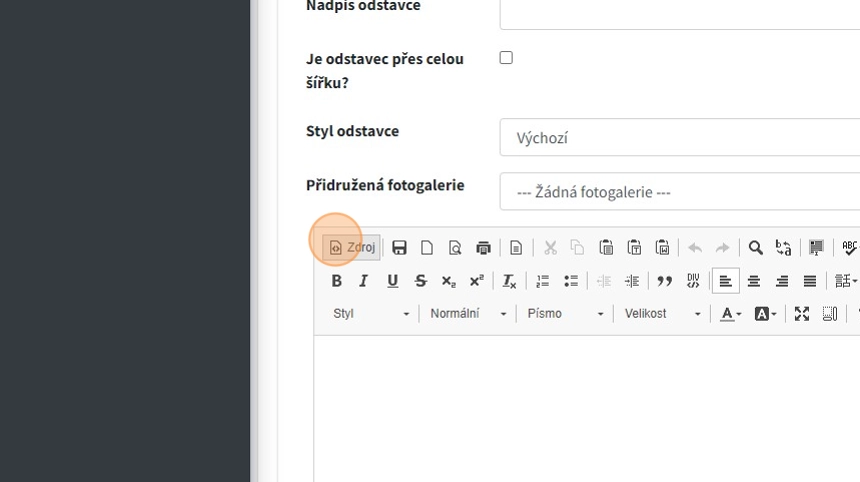860x482 pixels.
Task: Open the Přidružená fotogalerie dropdown
Action: point(680,191)
